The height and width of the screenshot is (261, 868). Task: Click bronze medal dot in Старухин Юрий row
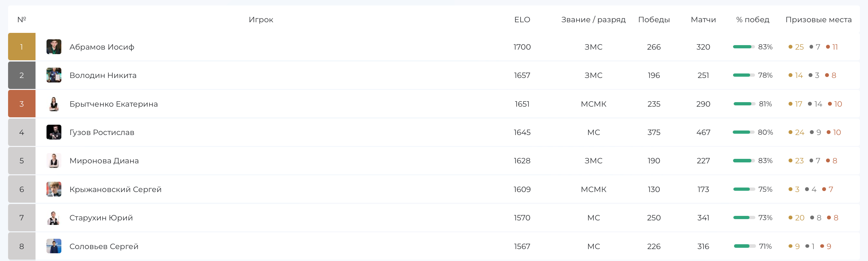pos(829,217)
